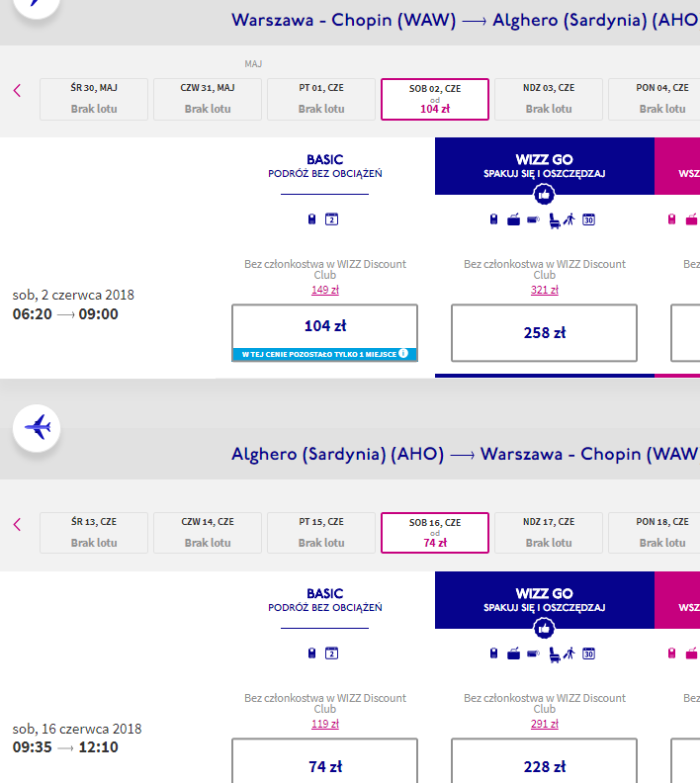Click info icon on last-seat notice
This screenshot has width=700, height=783.
pos(403,353)
